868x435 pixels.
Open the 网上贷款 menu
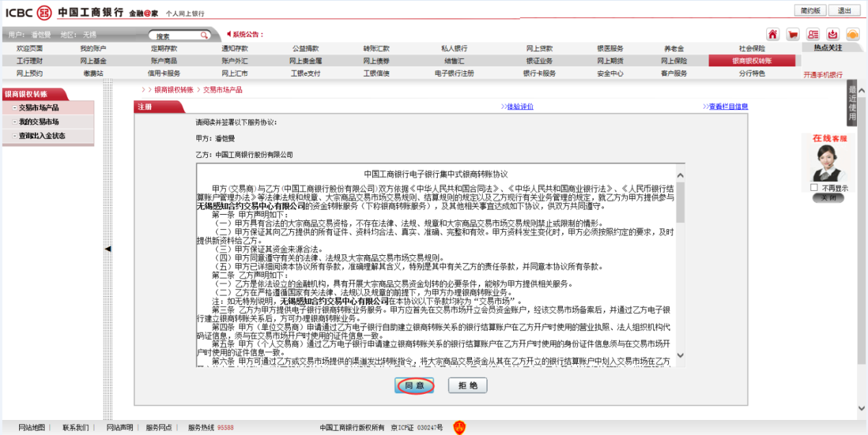click(x=540, y=49)
